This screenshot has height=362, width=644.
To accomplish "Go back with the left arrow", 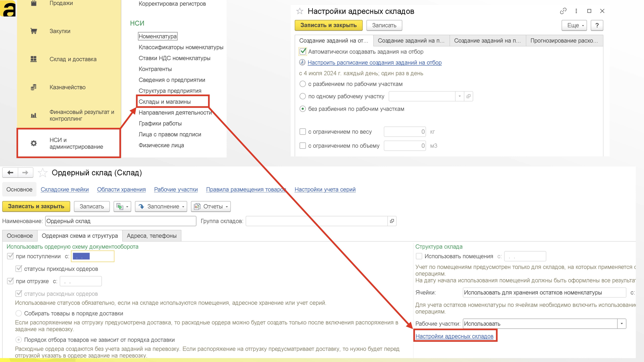I will (10, 173).
